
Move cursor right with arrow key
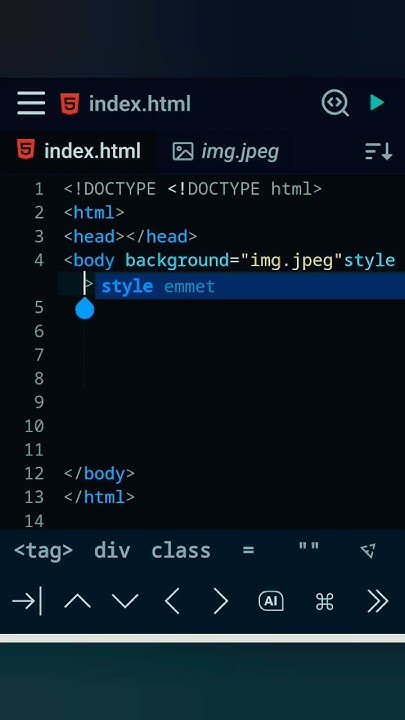pyautogui.click(x=220, y=601)
